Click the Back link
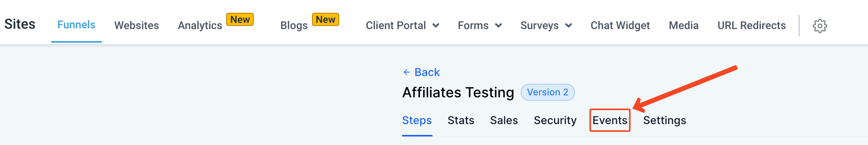Image resolution: width=868 pixels, height=145 pixels. pyautogui.click(x=427, y=72)
